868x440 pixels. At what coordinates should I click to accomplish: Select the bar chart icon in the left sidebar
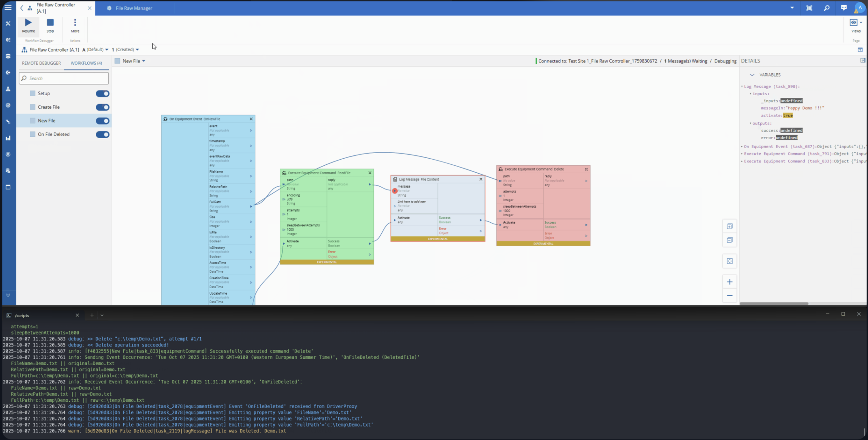(x=8, y=138)
